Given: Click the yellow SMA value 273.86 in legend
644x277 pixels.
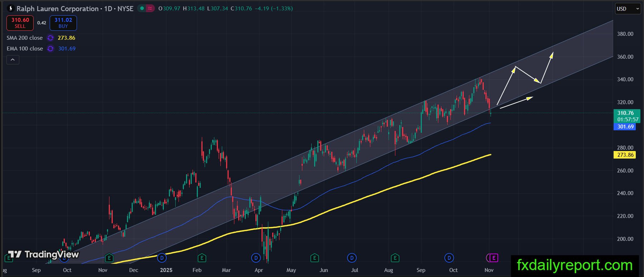Looking at the screenshot, I should [x=67, y=38].
